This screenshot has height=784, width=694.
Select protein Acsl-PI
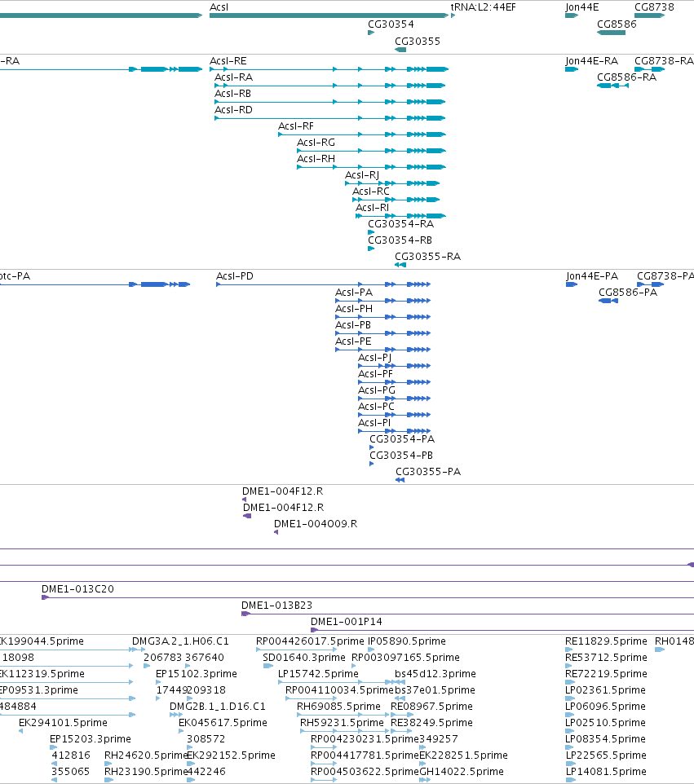[374, 422]
